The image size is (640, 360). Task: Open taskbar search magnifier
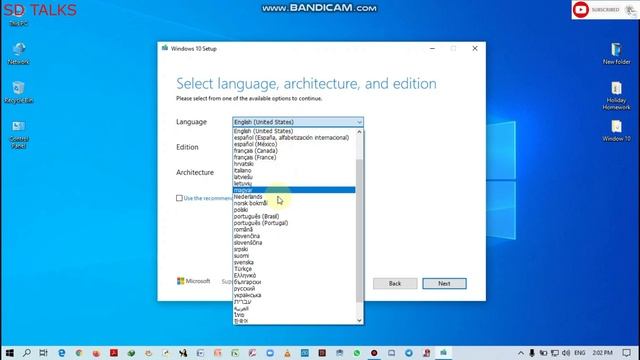(x=27, y=353)
